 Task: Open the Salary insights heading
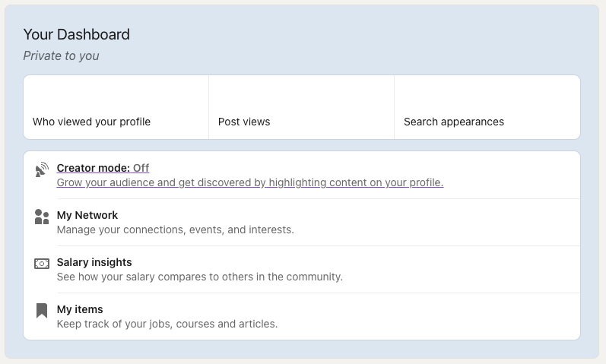coord(94,262)
